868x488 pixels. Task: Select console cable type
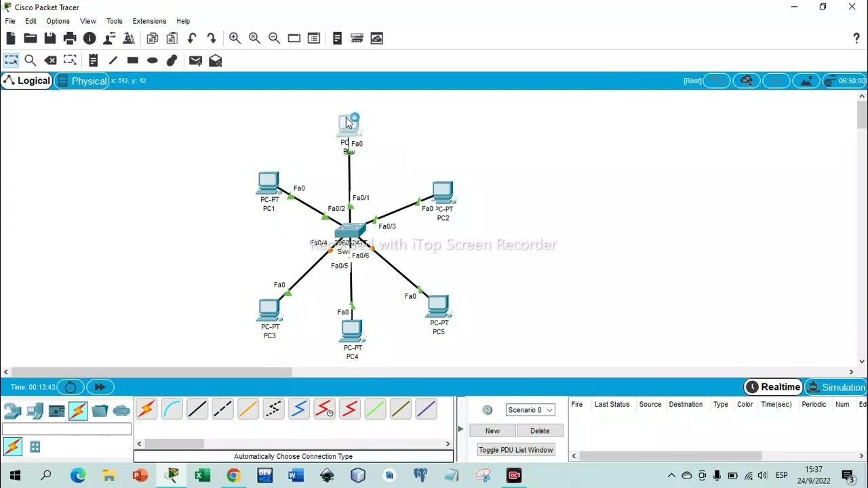tap(172, 409)
